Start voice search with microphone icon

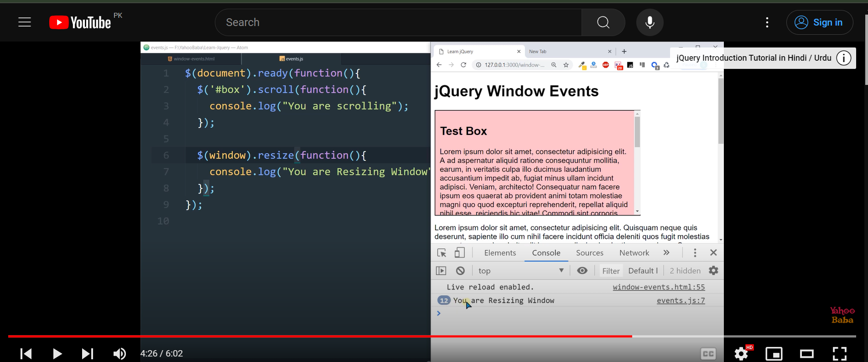point(650,22)
